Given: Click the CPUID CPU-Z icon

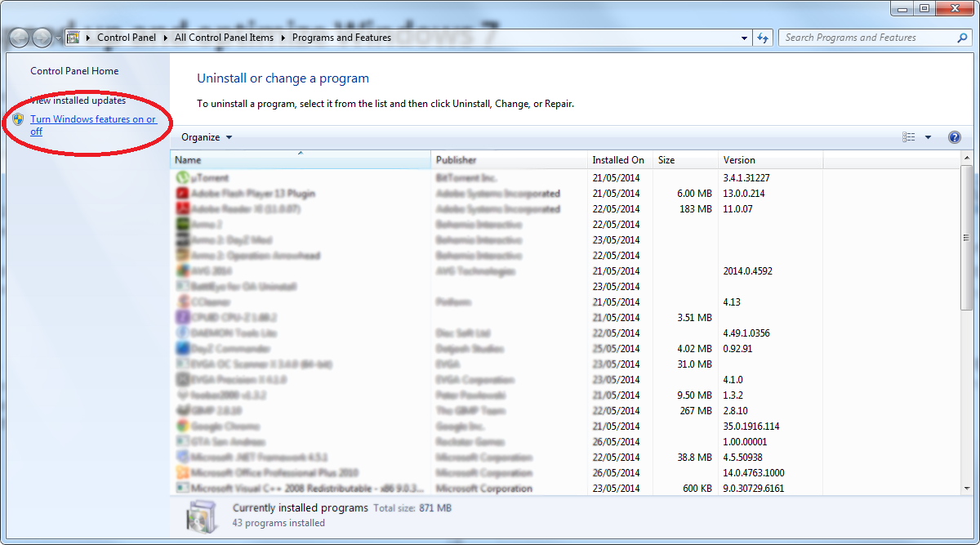Looking at the screenshot, I should tap(183, 318).
